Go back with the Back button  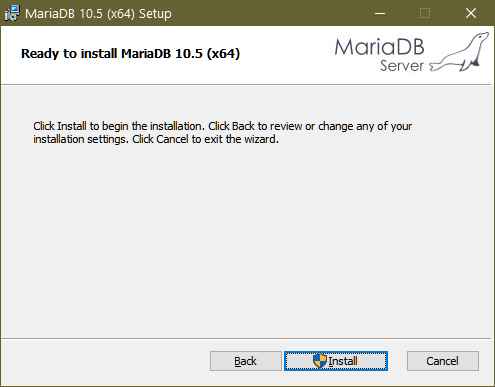tap(246, 361)
